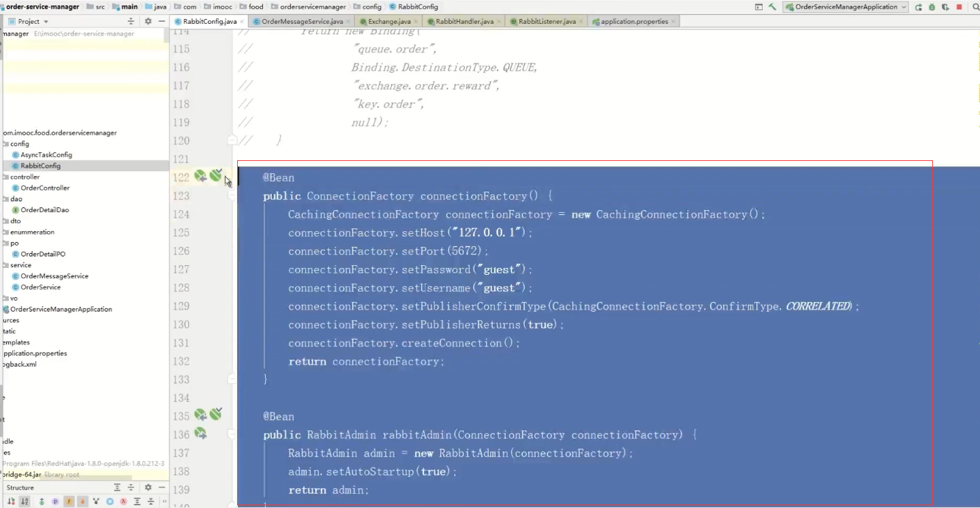Close the RabbitConfig.java tab
Screen dimensions: 980x508
tap(242, 22)
